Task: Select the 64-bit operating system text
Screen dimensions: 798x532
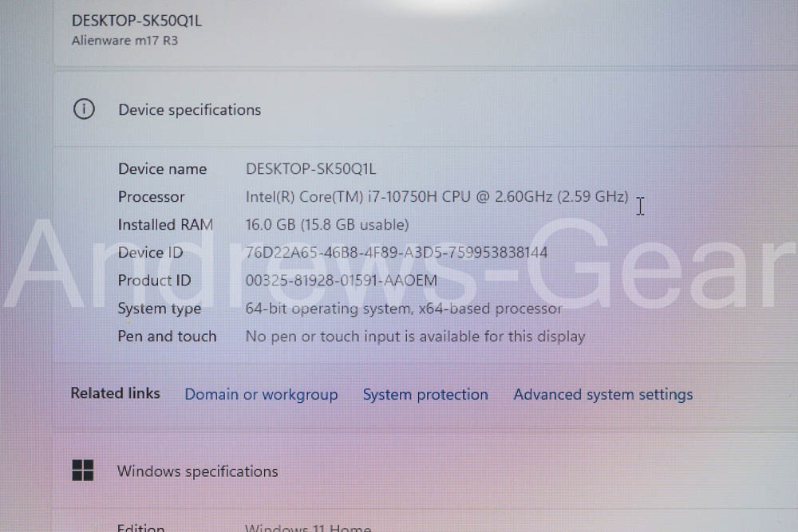Action: click(404, 309)
